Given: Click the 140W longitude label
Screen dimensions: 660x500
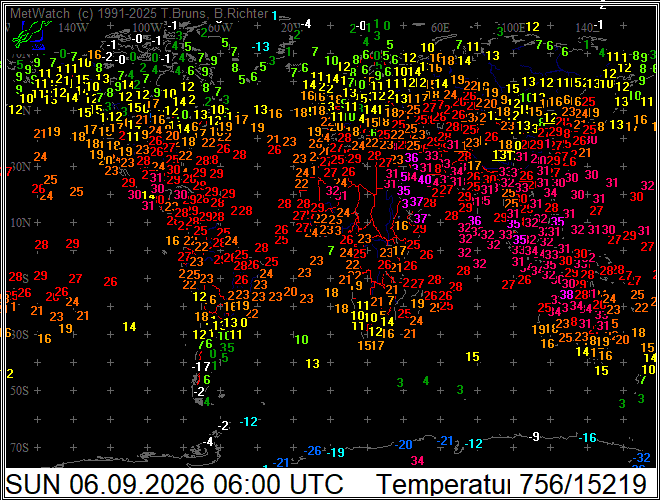Looking at the screenshot, I should click(x=73, y=28).
